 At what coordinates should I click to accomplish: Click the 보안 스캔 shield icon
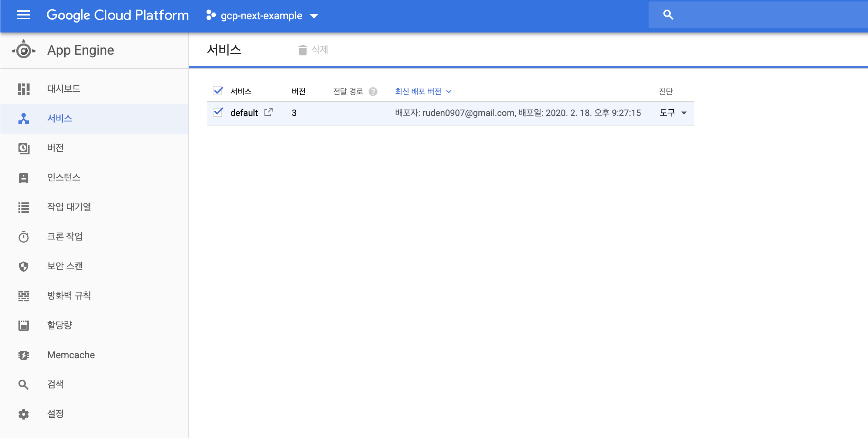click(24, 266)
